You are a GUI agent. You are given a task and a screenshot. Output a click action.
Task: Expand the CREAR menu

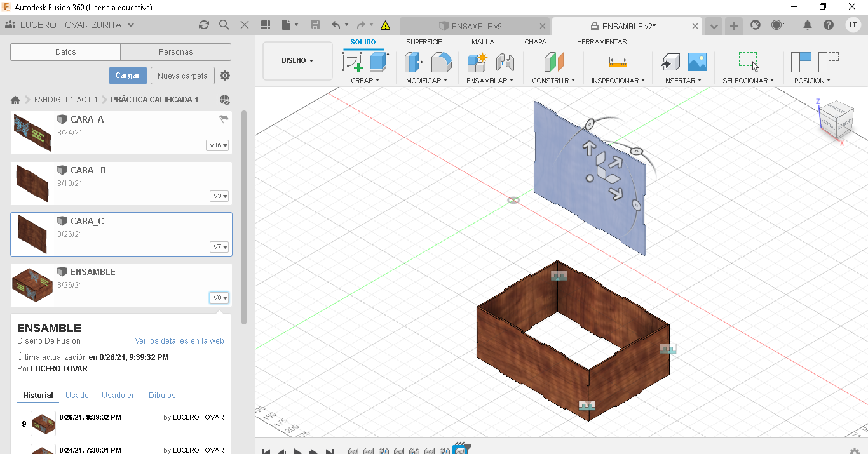pos(365,81)
